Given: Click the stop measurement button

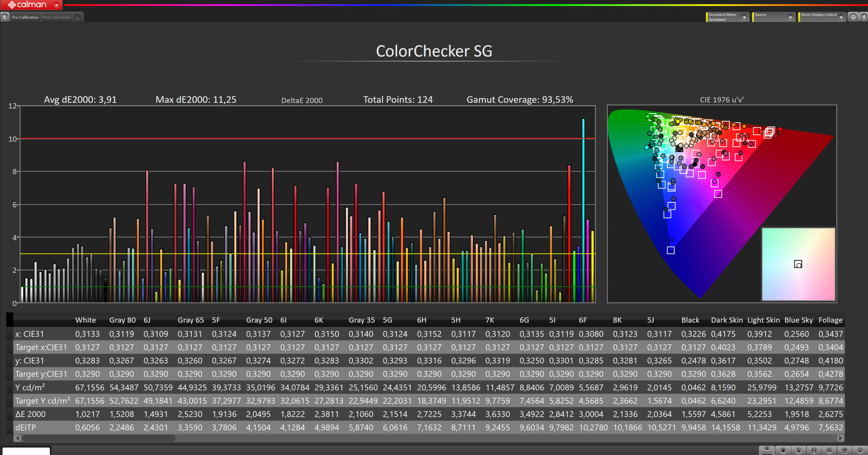Looking at the screenshot, I should [783, 451].
